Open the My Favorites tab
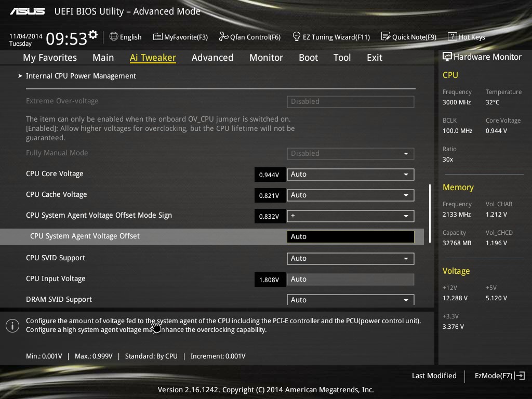Viewport: 532px width, 399px height. [50, 58]
